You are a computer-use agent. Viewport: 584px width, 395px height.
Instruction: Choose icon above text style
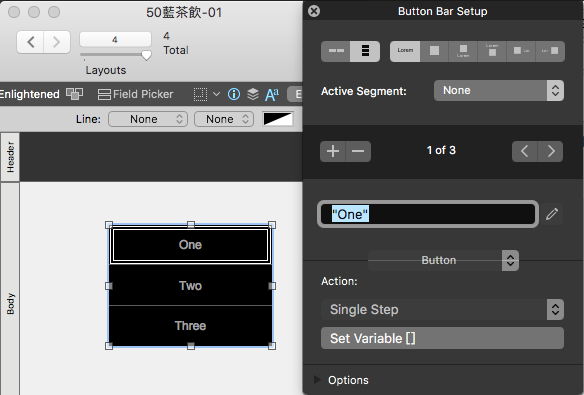coord(463,51)
